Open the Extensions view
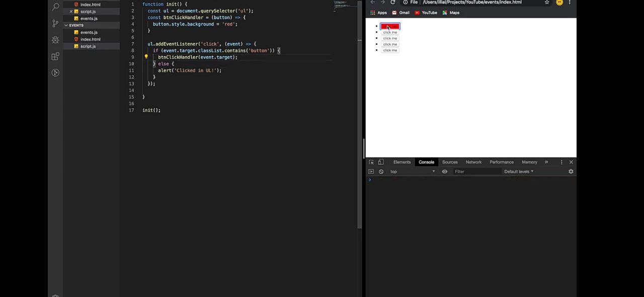The image size is (644, 297). 55,56
